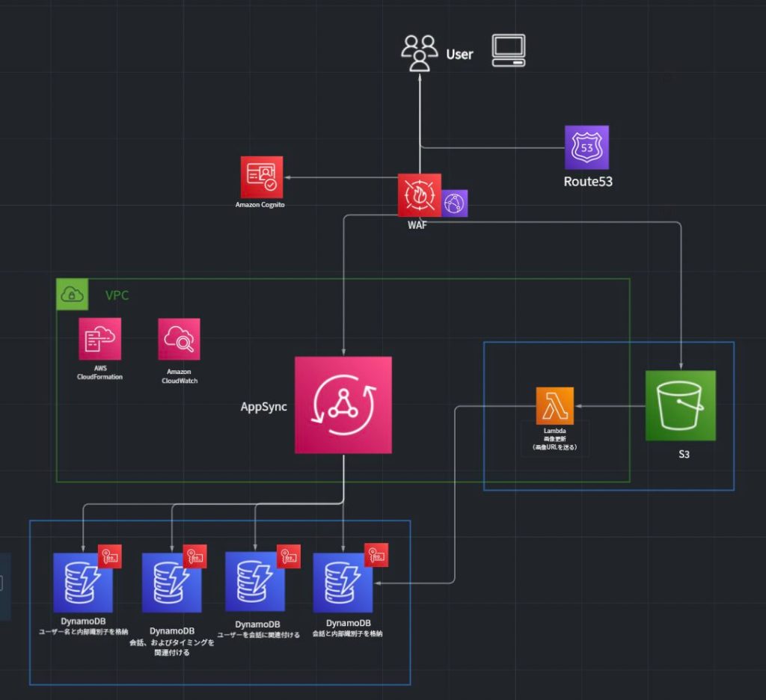Viewport: 766px width, 700px height.
Task: Click key icon on ユーザーを会話に関連付ける DynamoDB
Action: coord(289,556)
